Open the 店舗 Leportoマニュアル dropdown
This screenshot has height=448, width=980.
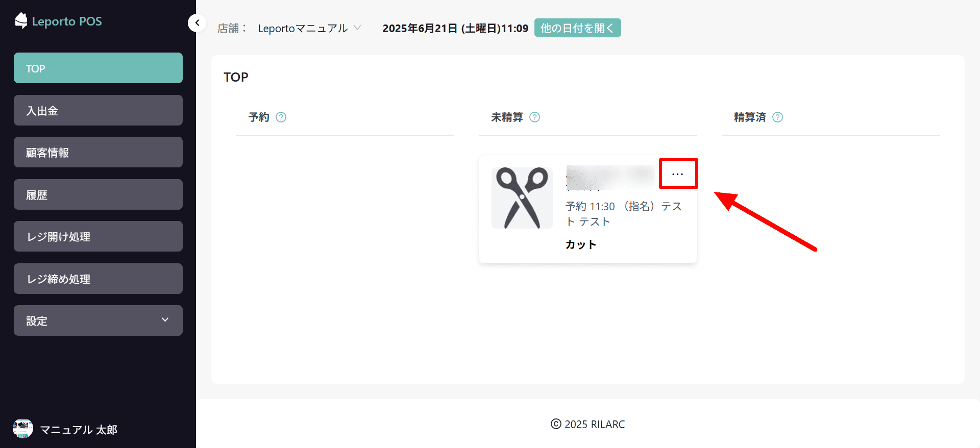pyautogui.click(x=309, y=28)
